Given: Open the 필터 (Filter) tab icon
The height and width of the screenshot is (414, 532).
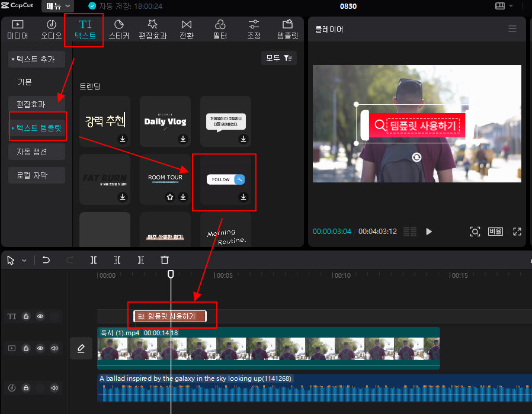Looking at the screenshot, I should [220, 25].
